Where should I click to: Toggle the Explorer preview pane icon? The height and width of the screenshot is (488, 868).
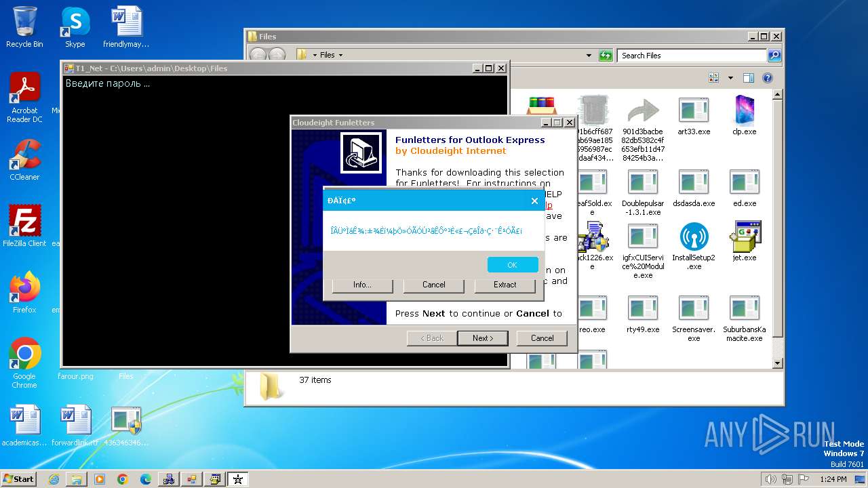(749, 78)
